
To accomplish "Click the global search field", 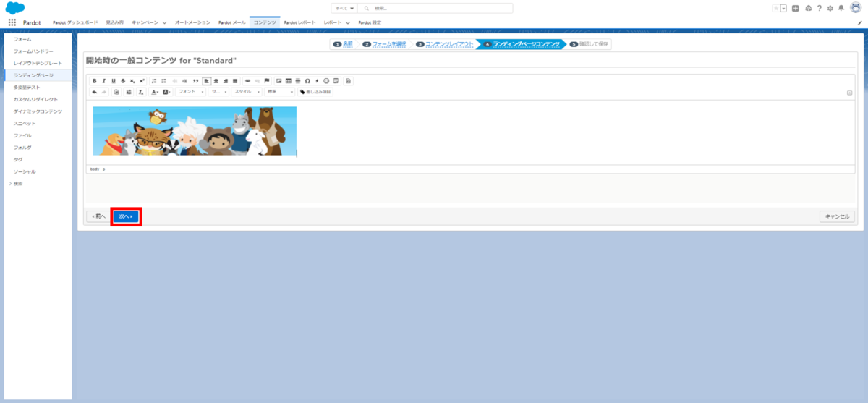I will pyautogui.click(x=435, y=8).
